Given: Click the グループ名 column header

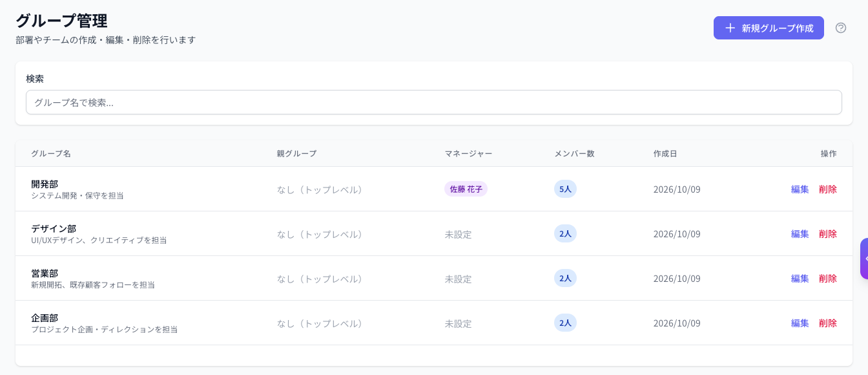Looking at the screenshot, I should [x=51, y=154].
